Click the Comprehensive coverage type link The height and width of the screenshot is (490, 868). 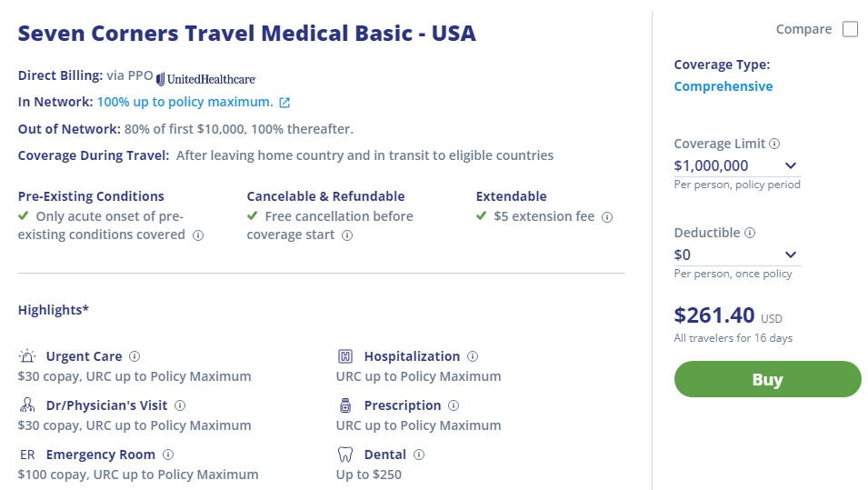pyautogui.click(x=723, y=86)
